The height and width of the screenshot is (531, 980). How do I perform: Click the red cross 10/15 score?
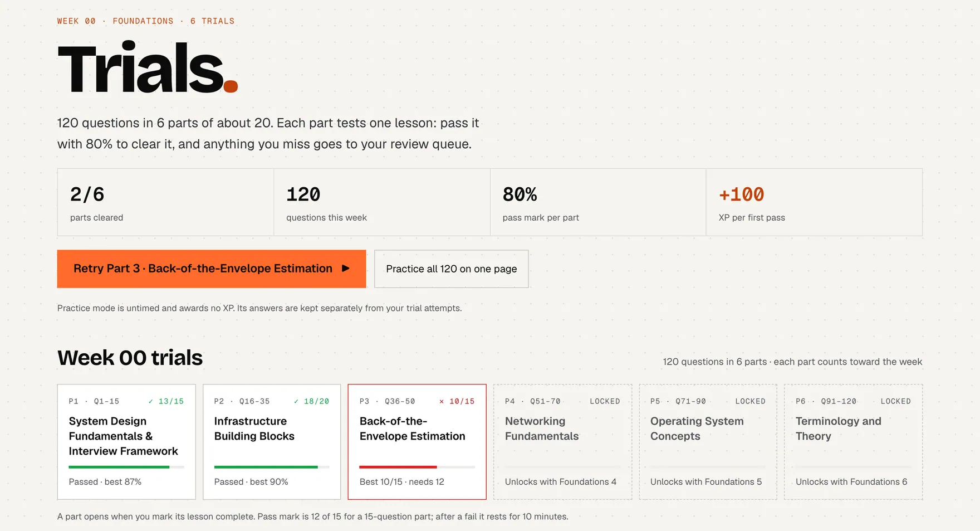coord(457,401)
